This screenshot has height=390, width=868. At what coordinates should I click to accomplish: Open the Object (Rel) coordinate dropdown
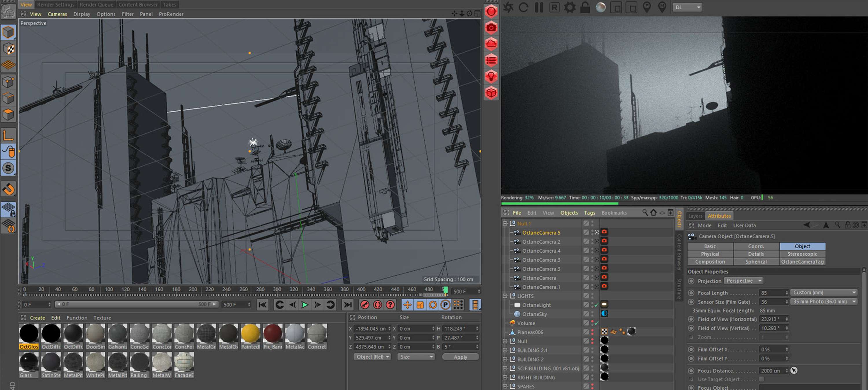[x=372, y=357]
